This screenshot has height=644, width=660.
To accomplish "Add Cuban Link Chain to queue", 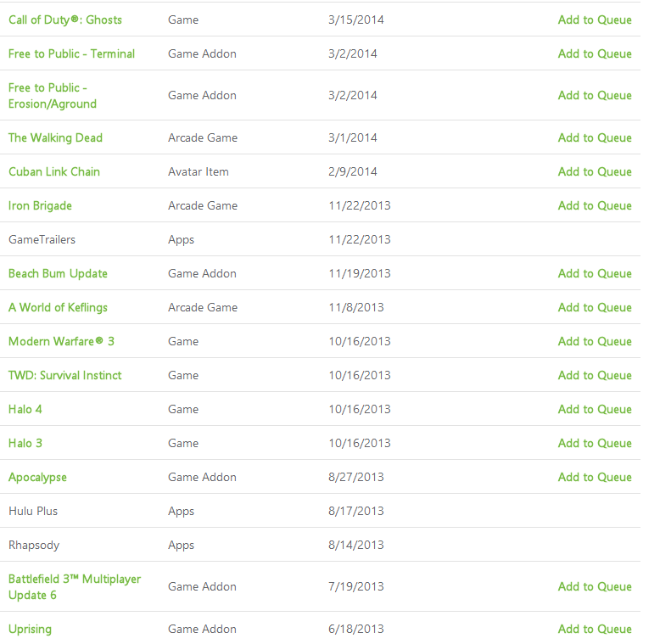I will (595, 171).
